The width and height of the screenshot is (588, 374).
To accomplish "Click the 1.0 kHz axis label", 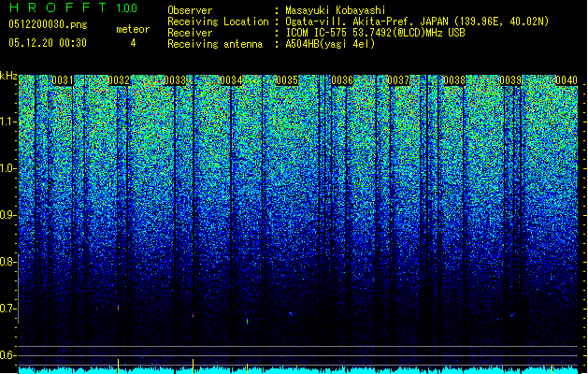I will pyautogui.click(x=7, y=168).
